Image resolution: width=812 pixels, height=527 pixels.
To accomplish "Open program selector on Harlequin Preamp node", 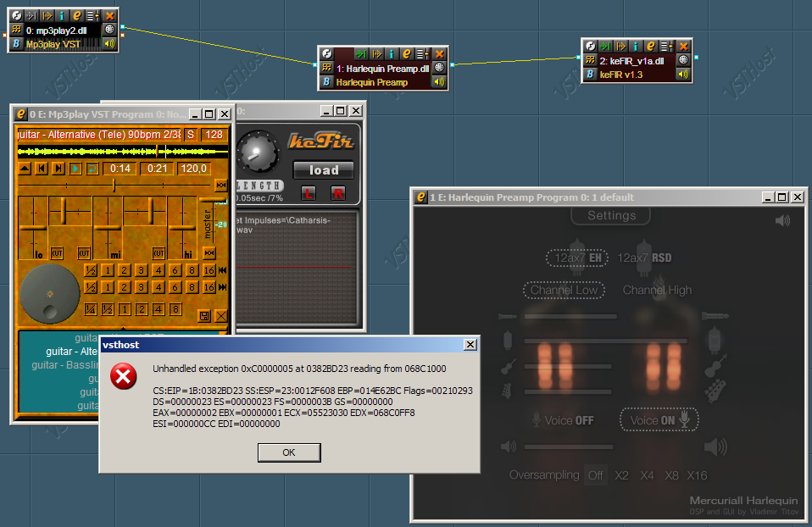I will (326, 68).
